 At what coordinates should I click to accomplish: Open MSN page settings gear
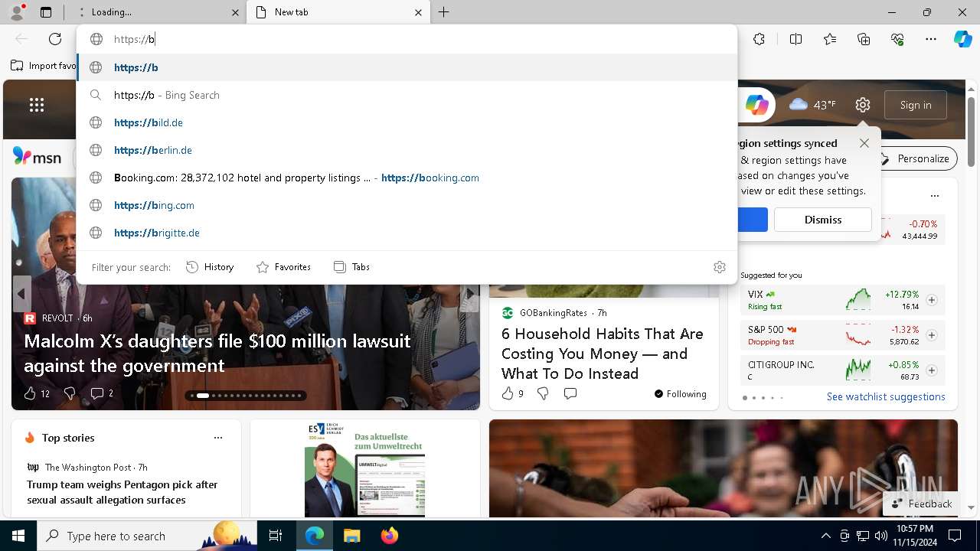[863, 105]
